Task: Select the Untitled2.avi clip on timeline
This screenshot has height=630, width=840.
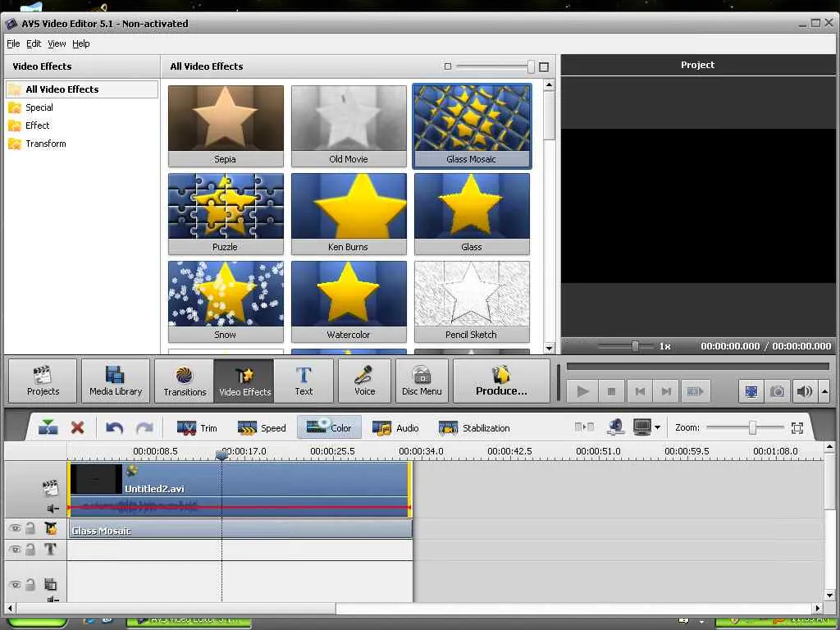Action: pos(240,489)
